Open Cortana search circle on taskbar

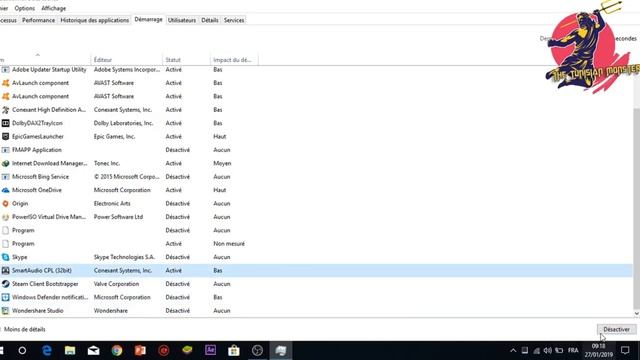[22, 351]
